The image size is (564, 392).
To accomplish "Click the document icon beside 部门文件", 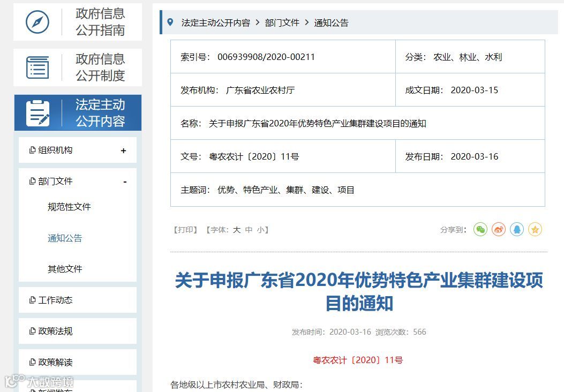I will (32, 181).
